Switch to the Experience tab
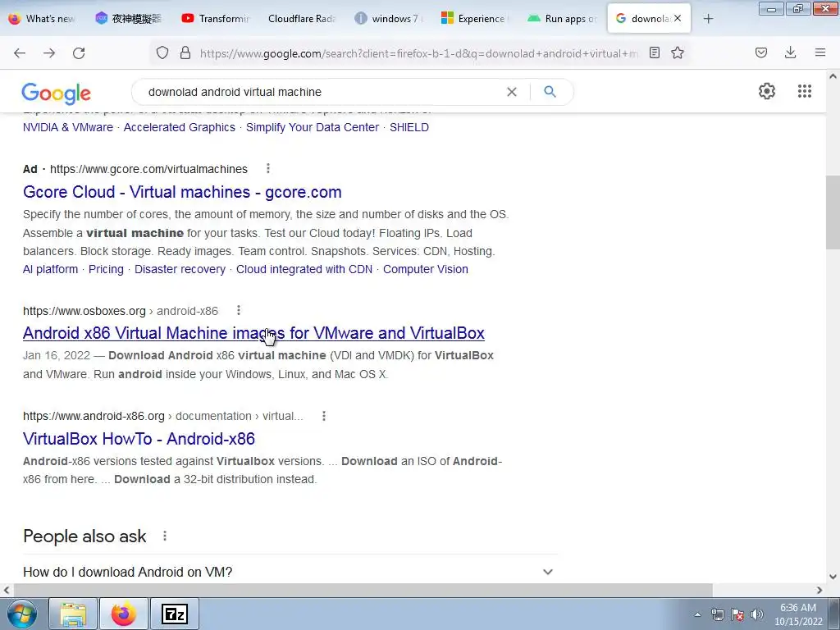Viewport: 840px width, 630px height. pyautogui.click(x=475, y=19)
